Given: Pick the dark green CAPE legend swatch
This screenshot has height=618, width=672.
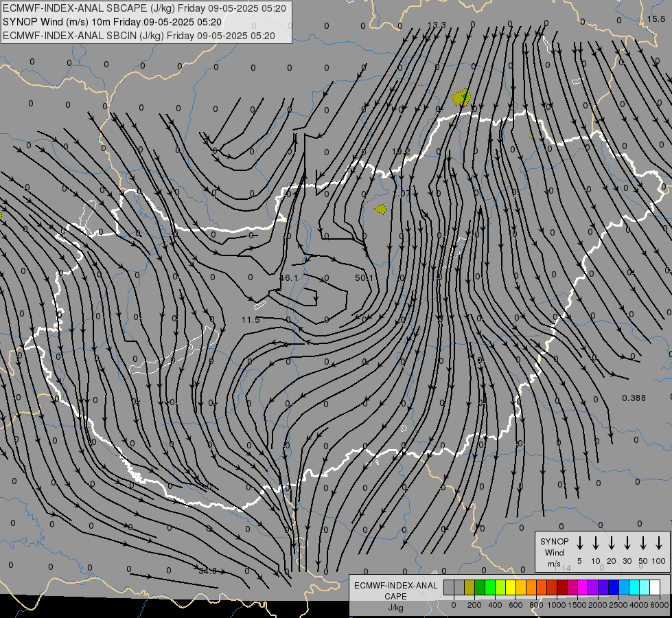Looking at the screenshot, I should pyautogui.click(x=480, y=587).
